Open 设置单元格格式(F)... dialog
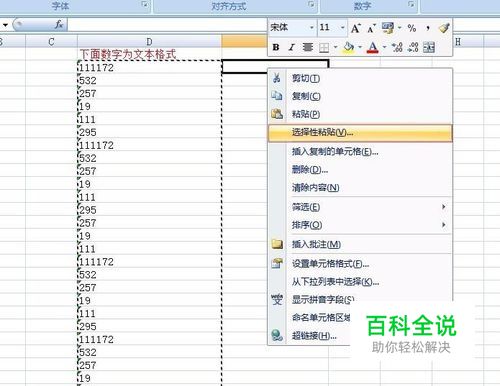This screenshot has width=500, height=386. point(360,264)
